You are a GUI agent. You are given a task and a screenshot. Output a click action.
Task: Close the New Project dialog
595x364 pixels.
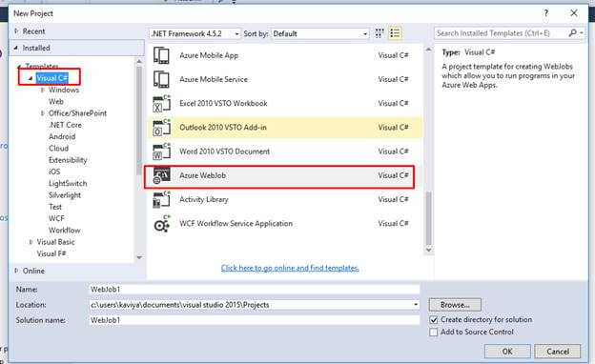click(x=574, y=13)
